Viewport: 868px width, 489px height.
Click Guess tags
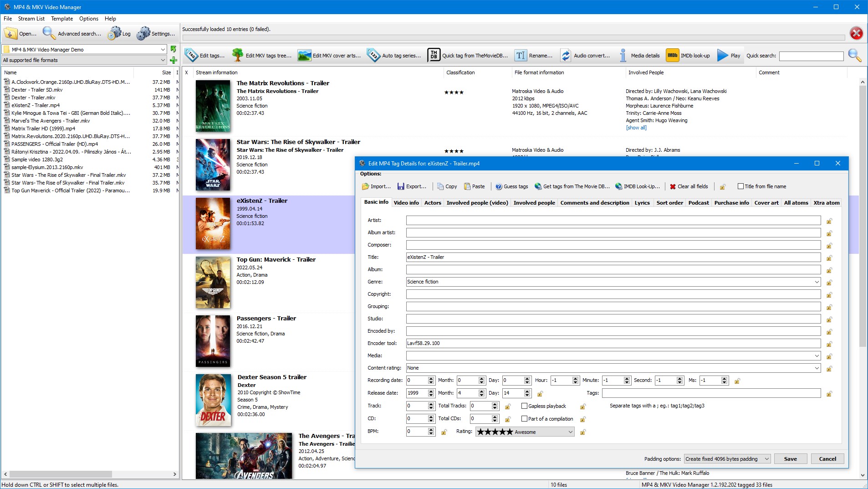click(511, 186)
